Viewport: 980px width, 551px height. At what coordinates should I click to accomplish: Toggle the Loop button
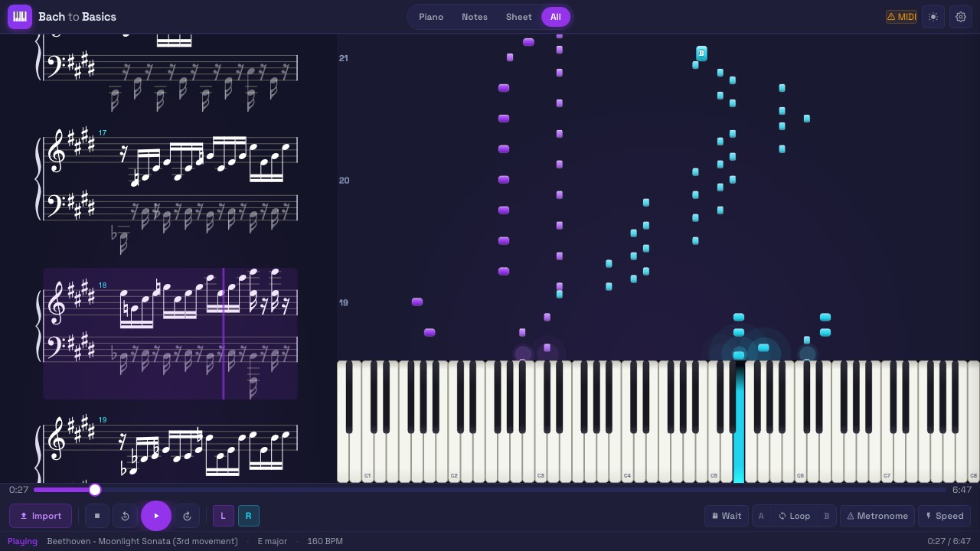(x=794, y=516)
